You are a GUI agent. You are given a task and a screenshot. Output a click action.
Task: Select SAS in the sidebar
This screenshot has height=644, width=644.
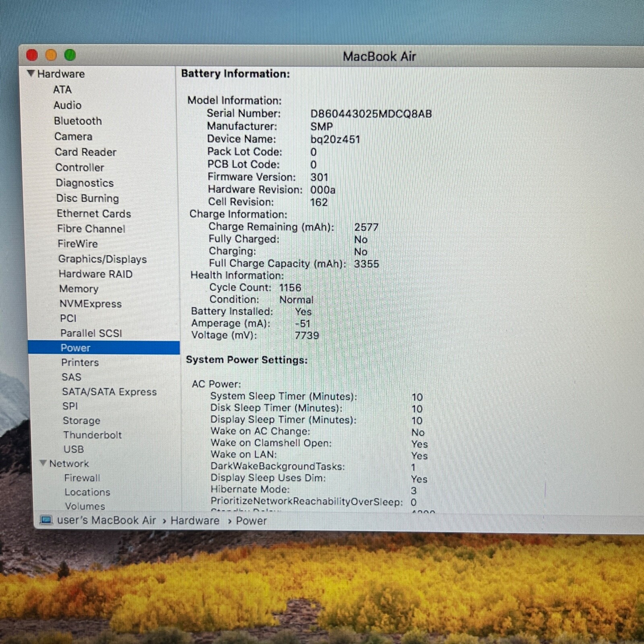coord(72,377)
